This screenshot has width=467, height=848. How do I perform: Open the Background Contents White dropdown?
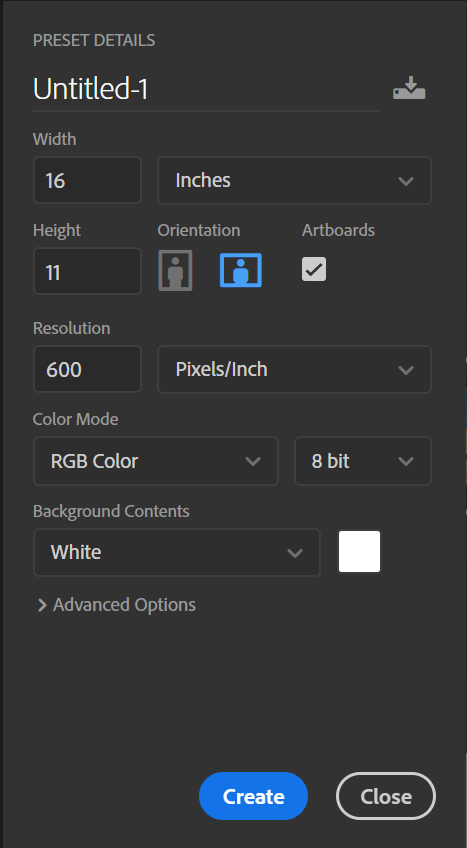(177, 552)
